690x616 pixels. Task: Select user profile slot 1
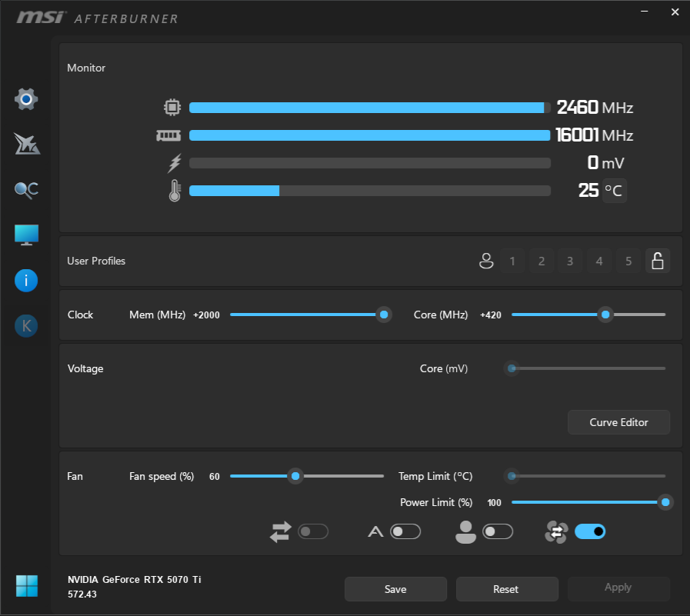pyautogui.click(x=512, y=261)
